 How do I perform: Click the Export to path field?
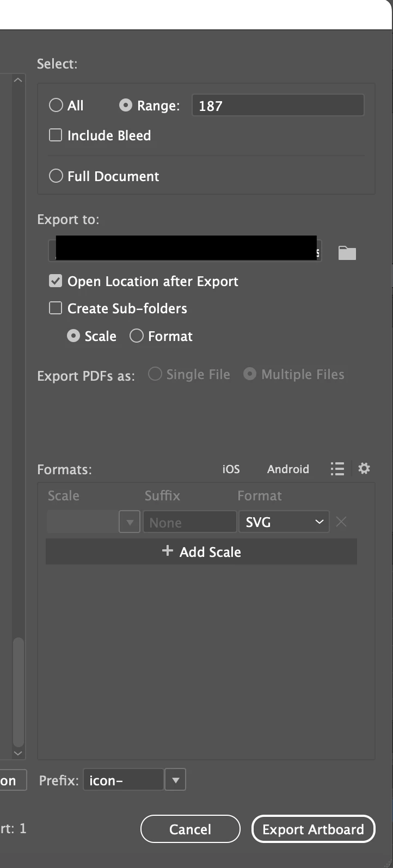click(x=185, y=251)
